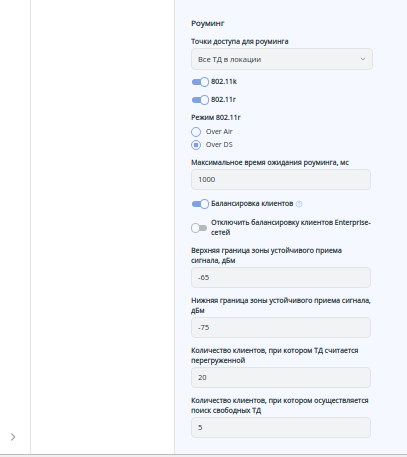Focus the overloaded AP client count field 20
The width and height of the screenshot is (407, 457).
[x=281, y=377]
